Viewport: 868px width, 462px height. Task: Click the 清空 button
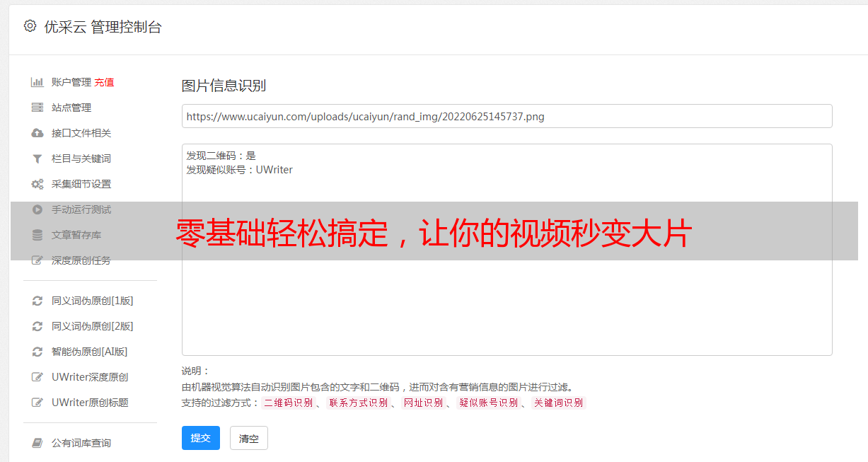tap(249, 438)
